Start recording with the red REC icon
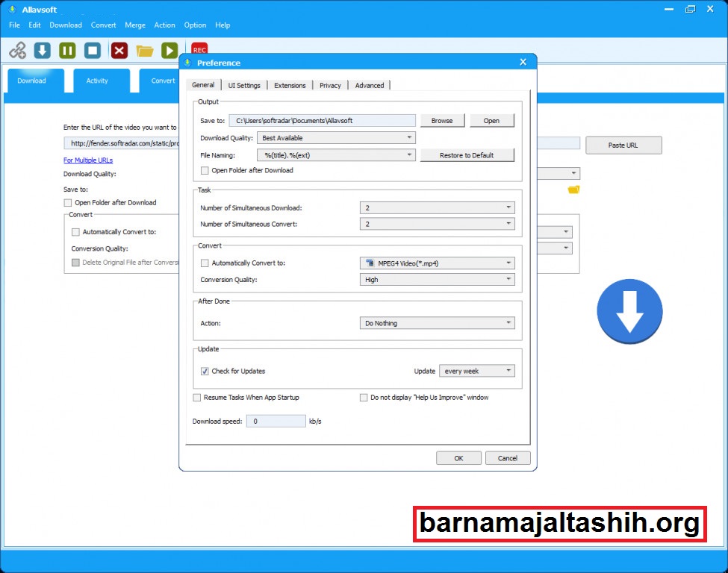The width and height of the screenshot is (728, 573). tap(199, 48)
